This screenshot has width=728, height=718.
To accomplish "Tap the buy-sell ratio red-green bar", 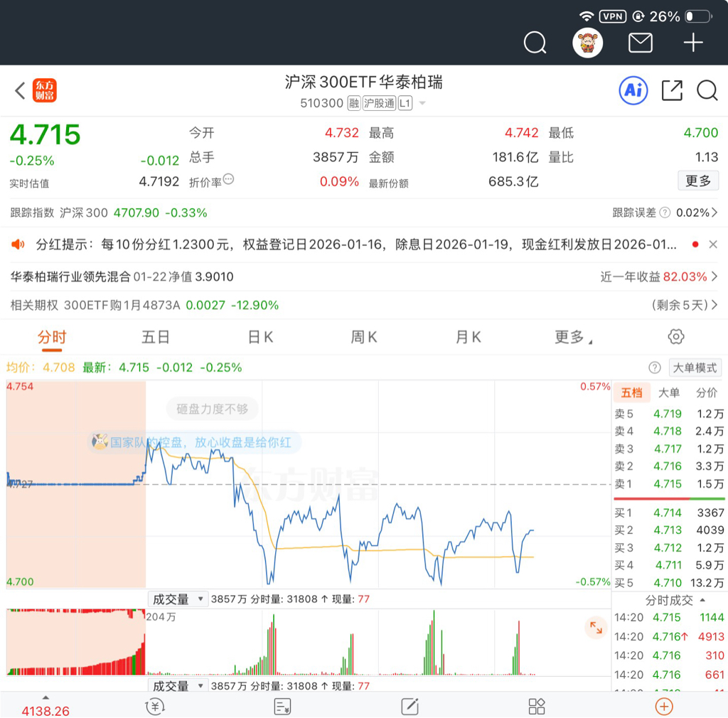I will [x=669, y=498].
